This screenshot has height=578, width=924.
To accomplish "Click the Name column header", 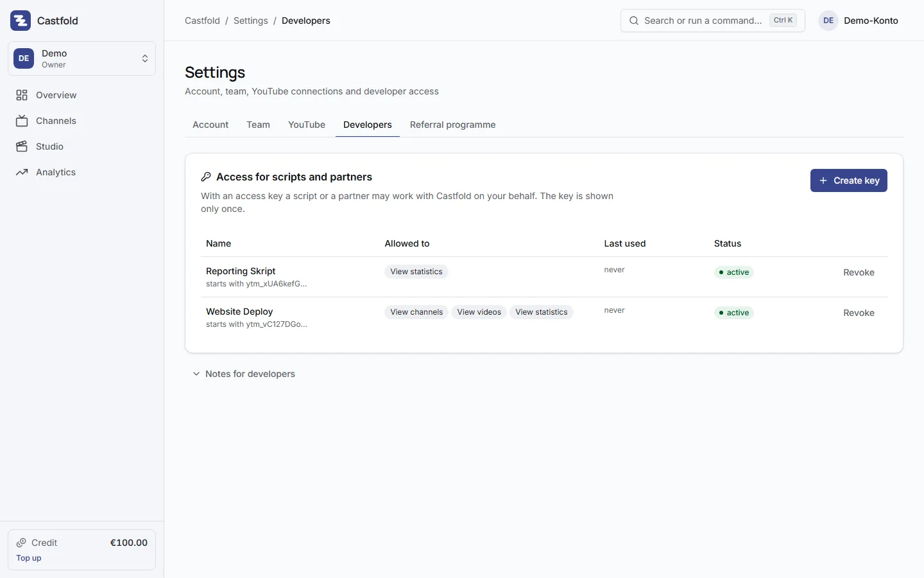I will point(219,243).
